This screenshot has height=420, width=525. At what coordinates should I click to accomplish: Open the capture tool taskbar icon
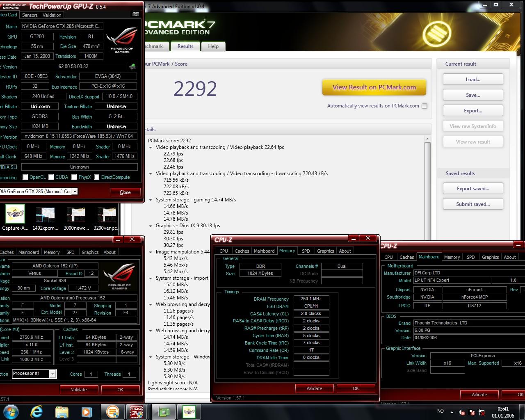(189, 411)
